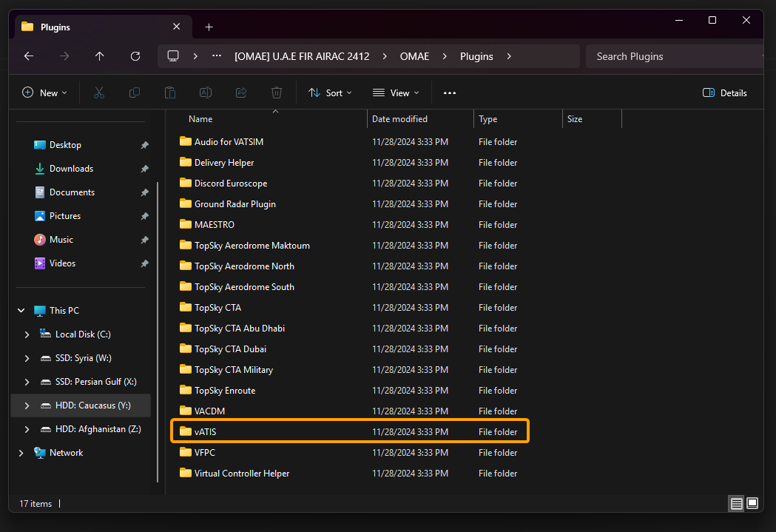Click pin icon next to Downloads

pos(144,169)
